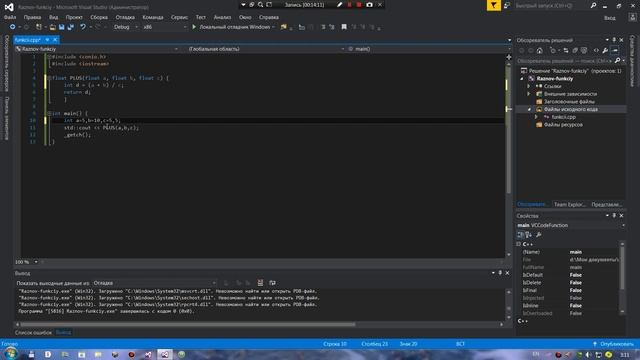Click the Output panel horizontal scrollbar
Viewport: 640px width, 360px height.
(259, 324)
